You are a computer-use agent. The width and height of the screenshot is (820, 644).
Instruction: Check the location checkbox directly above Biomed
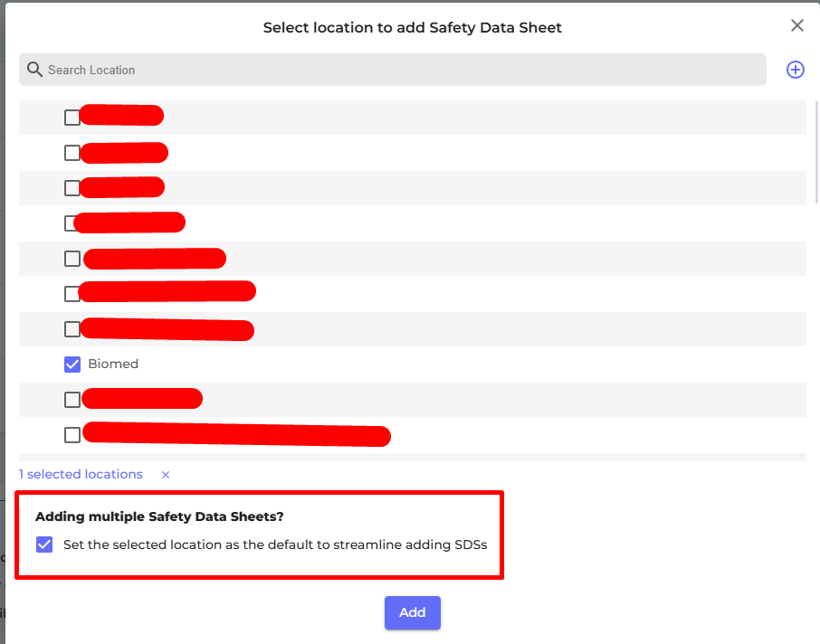click(72, 329)
